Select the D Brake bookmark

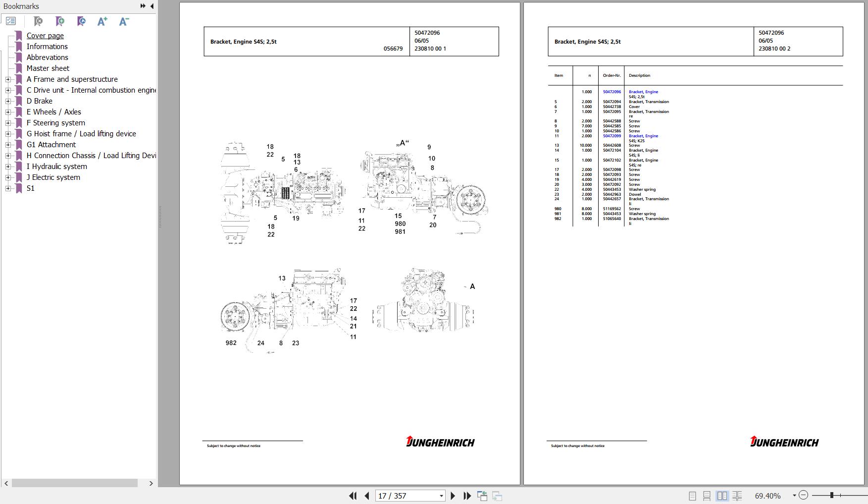pyautogui.click(x=40, y=101)
